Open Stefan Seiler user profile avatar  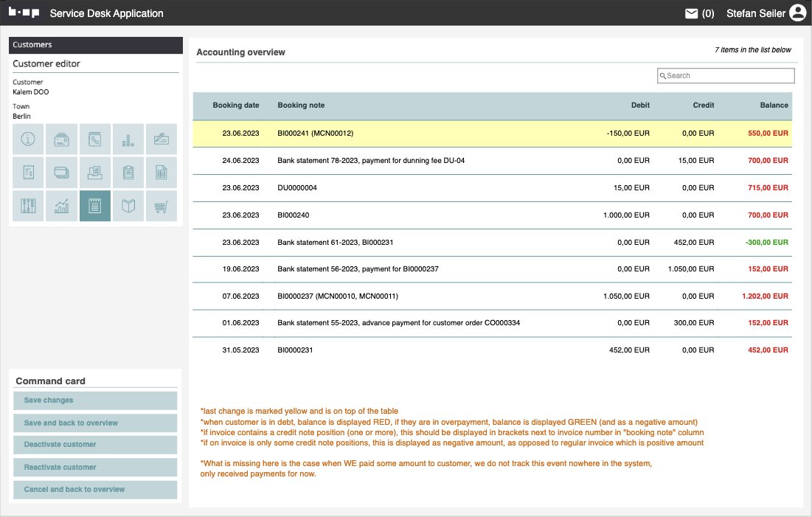click(x=797, y=13)
